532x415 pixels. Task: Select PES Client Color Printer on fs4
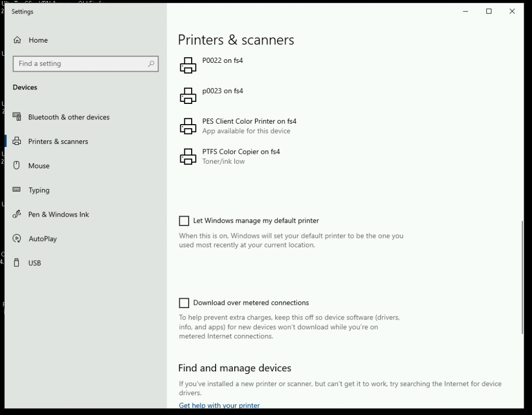pos(249,121)
